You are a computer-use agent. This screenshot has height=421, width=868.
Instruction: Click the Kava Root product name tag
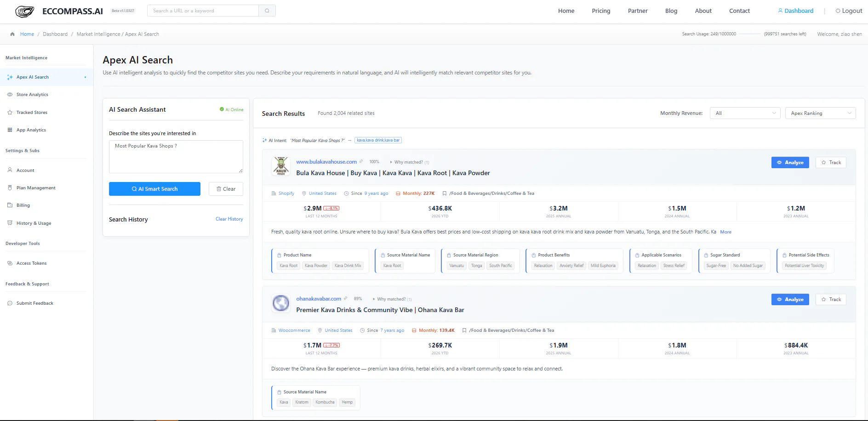click(x=288, y=266)
